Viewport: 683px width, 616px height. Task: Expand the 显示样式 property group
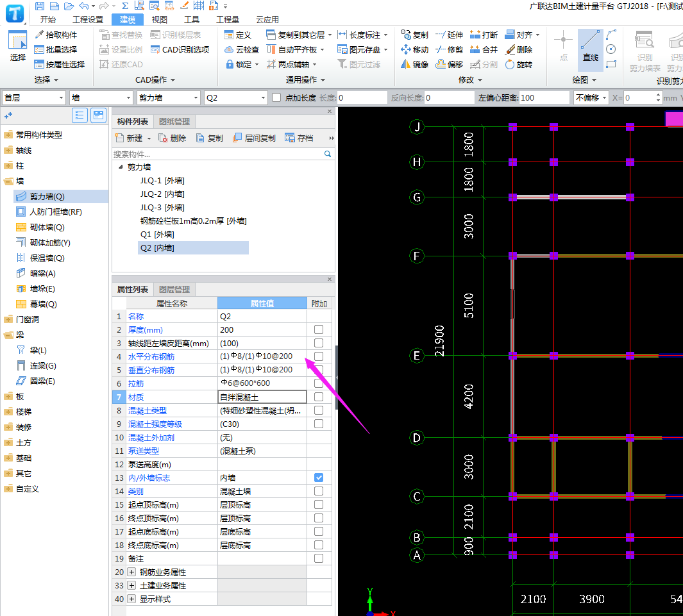pos(131,599)
